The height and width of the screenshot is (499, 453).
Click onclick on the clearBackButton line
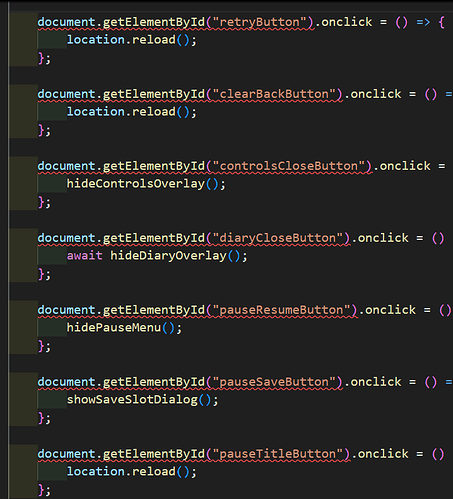point(376,94)
